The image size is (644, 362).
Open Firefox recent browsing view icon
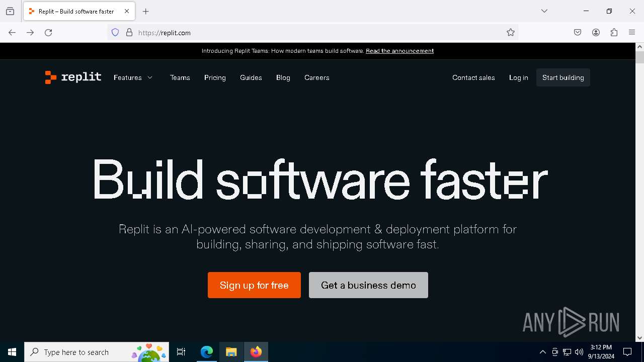coord(10,11)
